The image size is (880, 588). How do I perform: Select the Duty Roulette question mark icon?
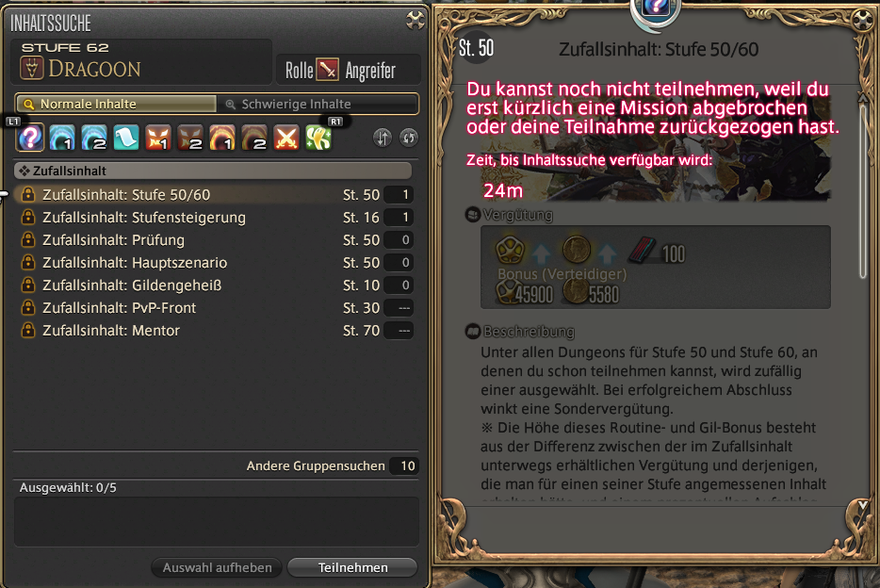[30, 138]
